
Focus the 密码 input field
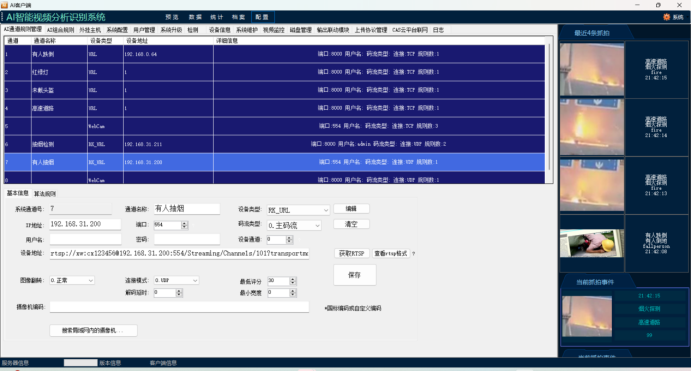coord(187,239)
